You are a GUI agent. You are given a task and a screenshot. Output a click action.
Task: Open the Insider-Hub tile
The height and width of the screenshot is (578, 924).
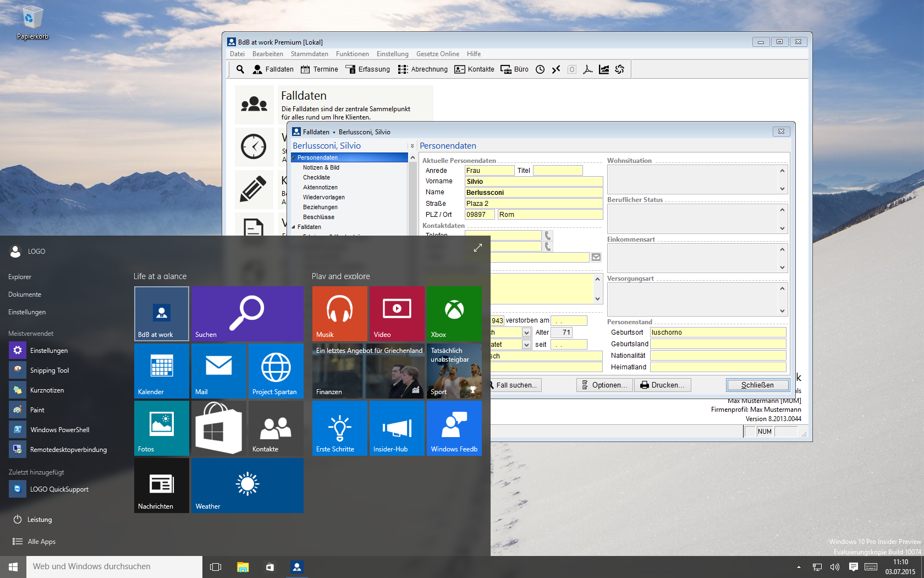tap(397, 428)
